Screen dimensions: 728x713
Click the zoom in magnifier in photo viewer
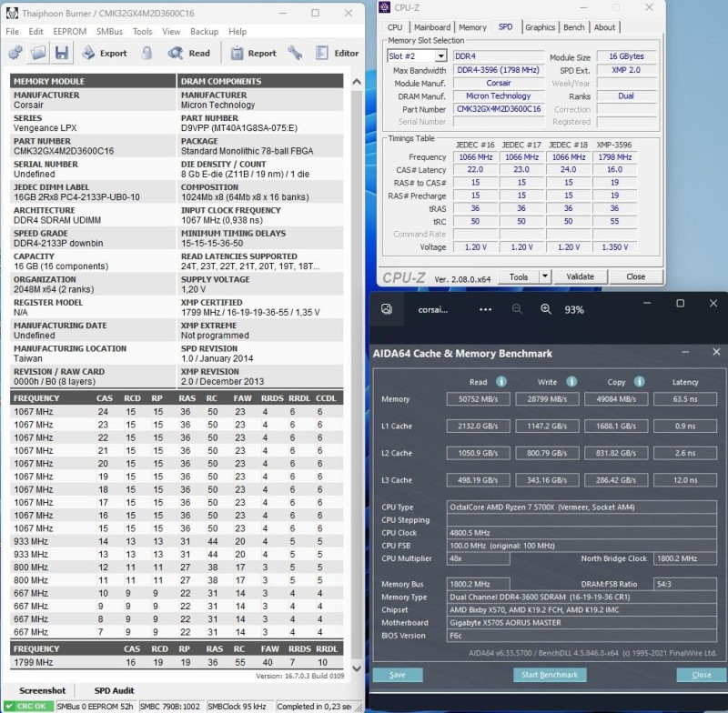pyautogui.click(x=546, y=309)
